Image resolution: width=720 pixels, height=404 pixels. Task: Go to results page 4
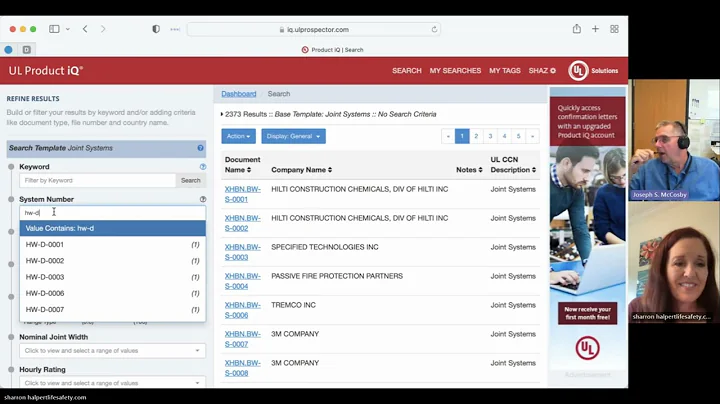point(504,136)
